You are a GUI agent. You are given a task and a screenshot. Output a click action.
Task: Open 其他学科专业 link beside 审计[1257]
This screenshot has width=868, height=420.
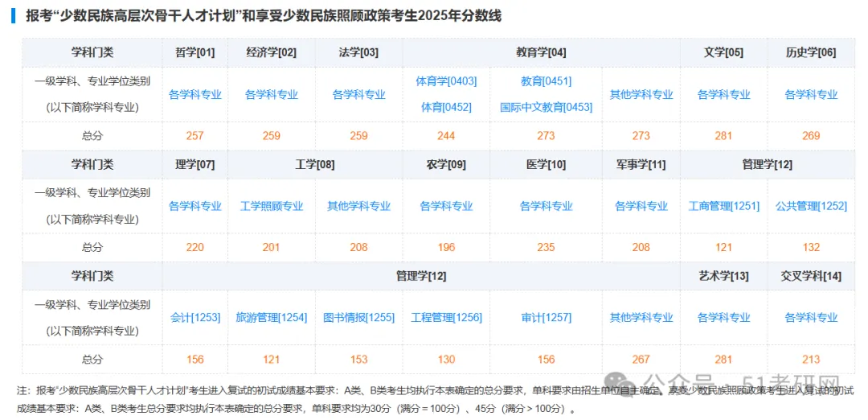[641, 318]
